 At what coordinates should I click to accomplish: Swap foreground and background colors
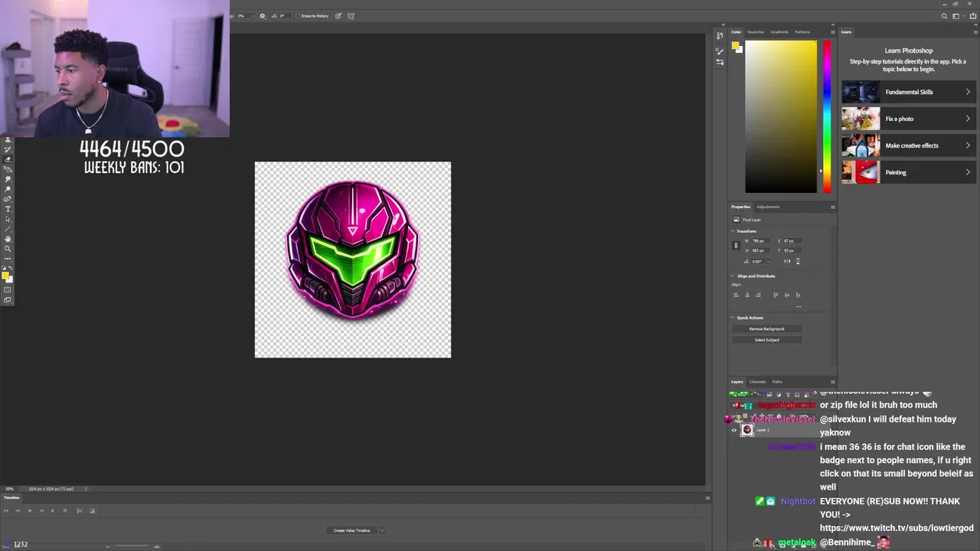(x=11, y=267)
